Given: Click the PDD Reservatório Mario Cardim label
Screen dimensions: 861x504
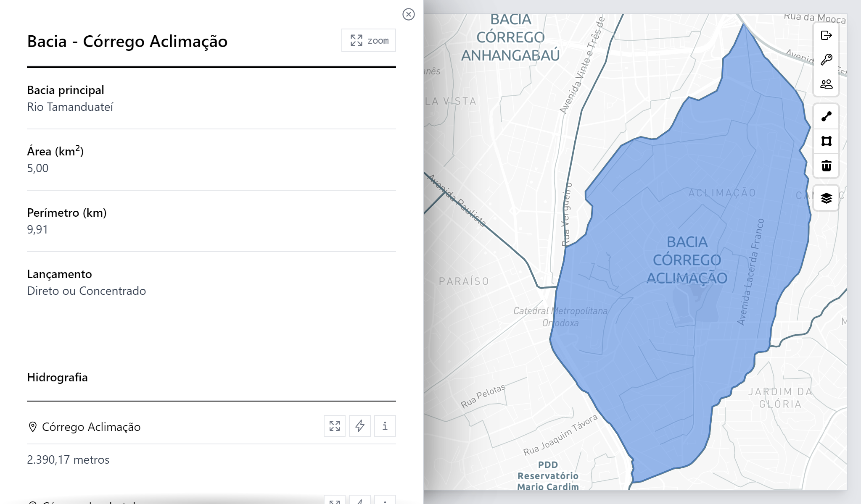Looking at the screenshot, I should 548,476.
